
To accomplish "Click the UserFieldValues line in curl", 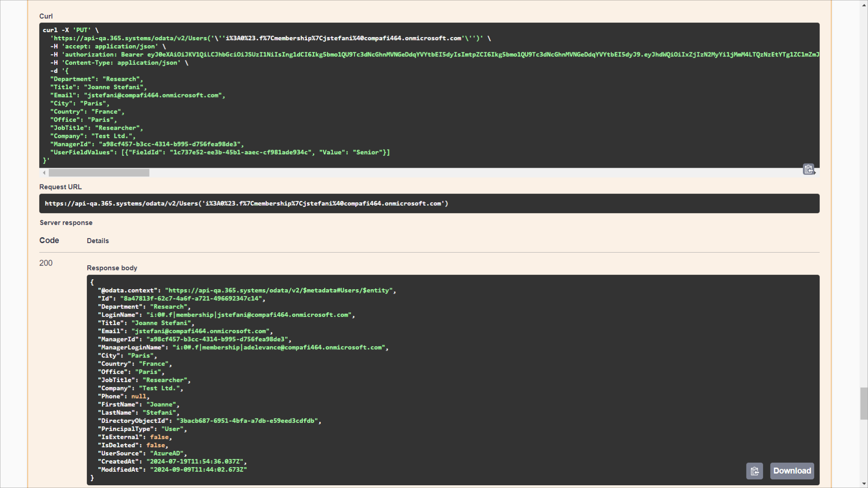I will [x=220, y=153].
